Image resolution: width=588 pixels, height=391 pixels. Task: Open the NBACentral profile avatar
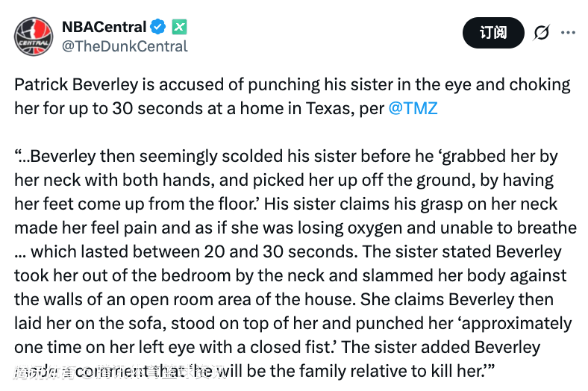coord(34,36)
